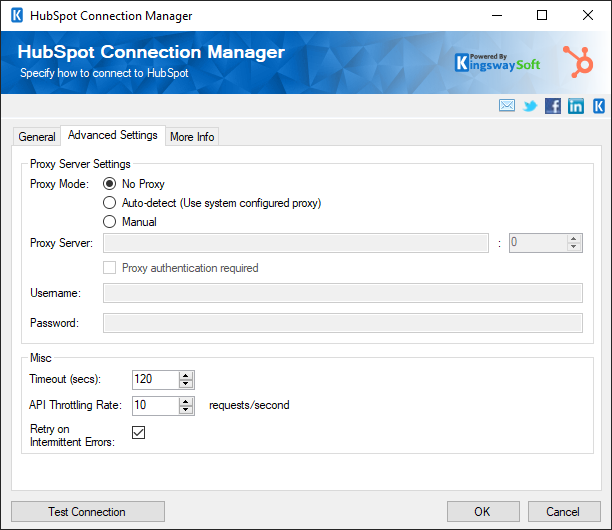Toggle Retry on Intermittent Errors checkbox
The image size is (612, 530).
tap(138, 432)
